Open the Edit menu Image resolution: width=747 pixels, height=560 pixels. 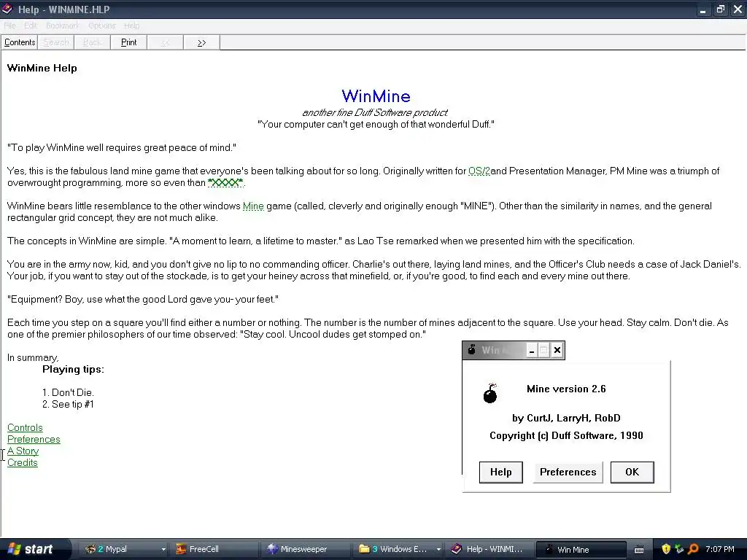tap(31, 26)
